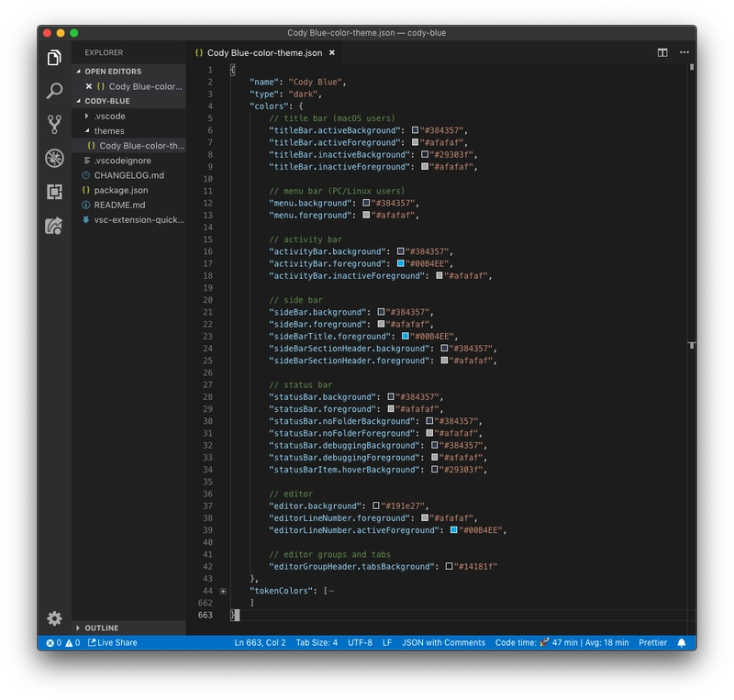Open the Live Share view in activity bar
Image resolution: width=734 pixels, height=700 pixels.
click(54, 226)
